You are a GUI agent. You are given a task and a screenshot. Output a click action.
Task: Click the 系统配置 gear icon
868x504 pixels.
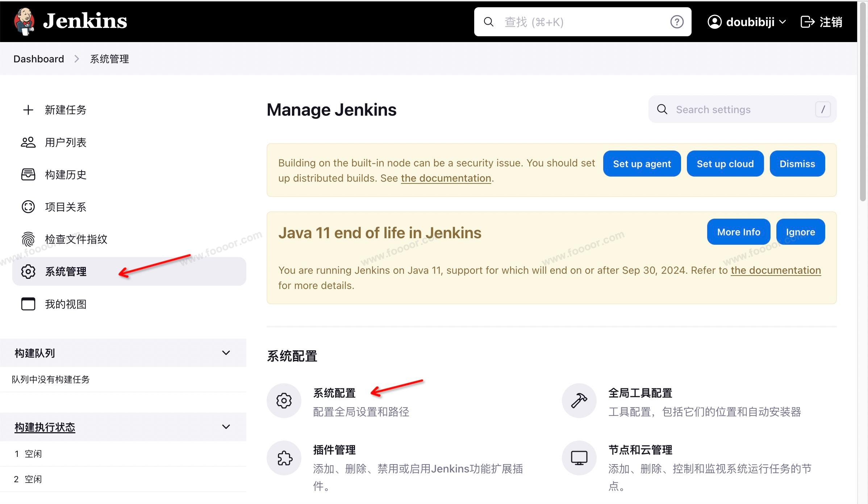pos(284,401)
